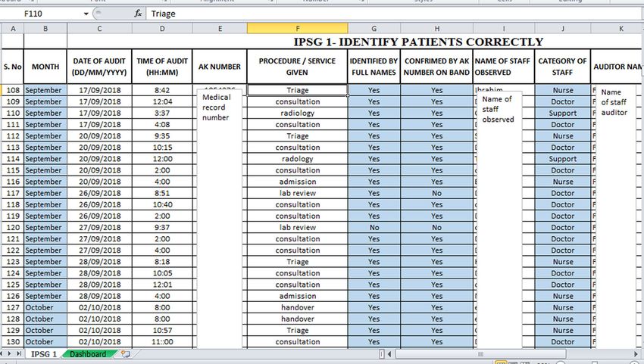Click the horizontal scrollbar right arrow

(x=636, y=353)
